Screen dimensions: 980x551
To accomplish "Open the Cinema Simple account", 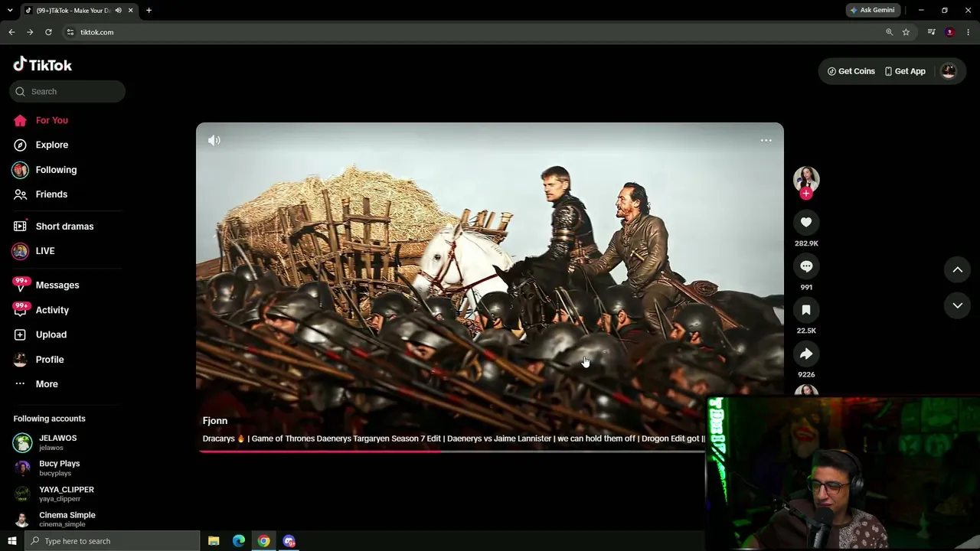I will [x=67, y=520].
